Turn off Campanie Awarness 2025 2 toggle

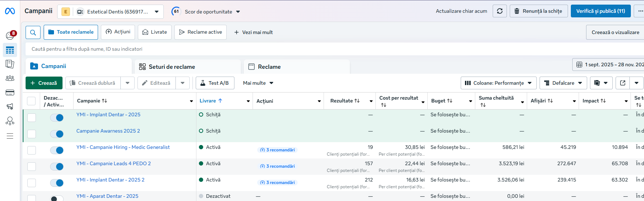coord(57,134)
